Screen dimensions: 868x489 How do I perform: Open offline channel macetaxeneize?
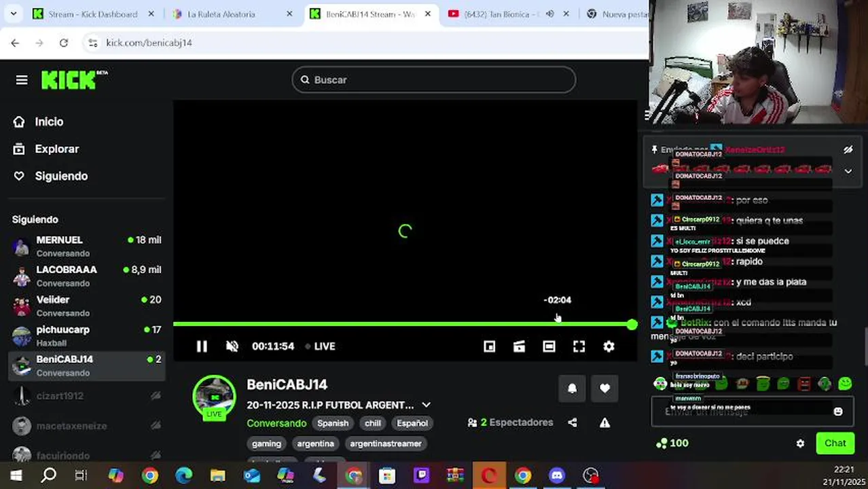(x=87, y=426)
